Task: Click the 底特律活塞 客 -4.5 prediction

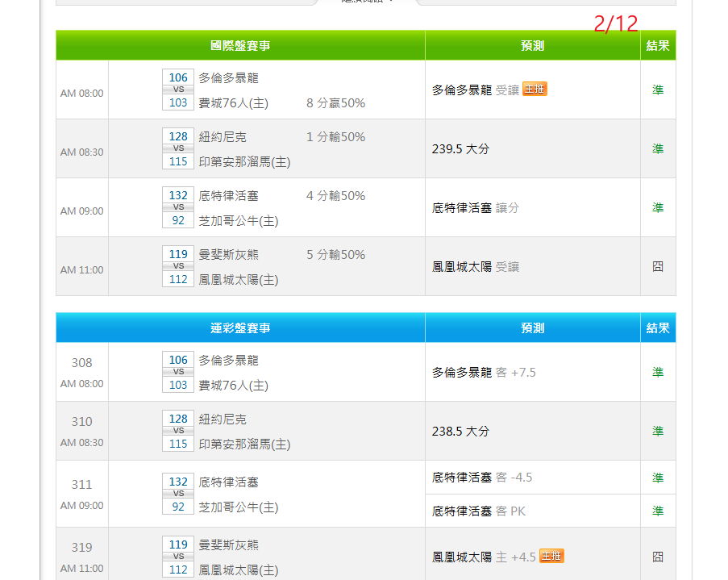Action: point(482,478)
